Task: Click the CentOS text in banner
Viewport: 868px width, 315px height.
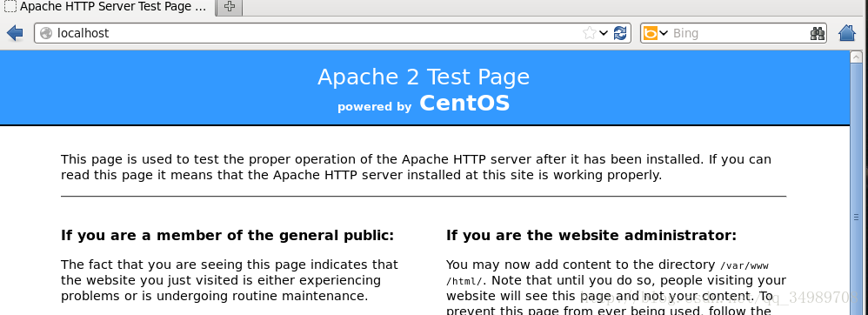Action: pyautogui.click(x=464, y=103)
